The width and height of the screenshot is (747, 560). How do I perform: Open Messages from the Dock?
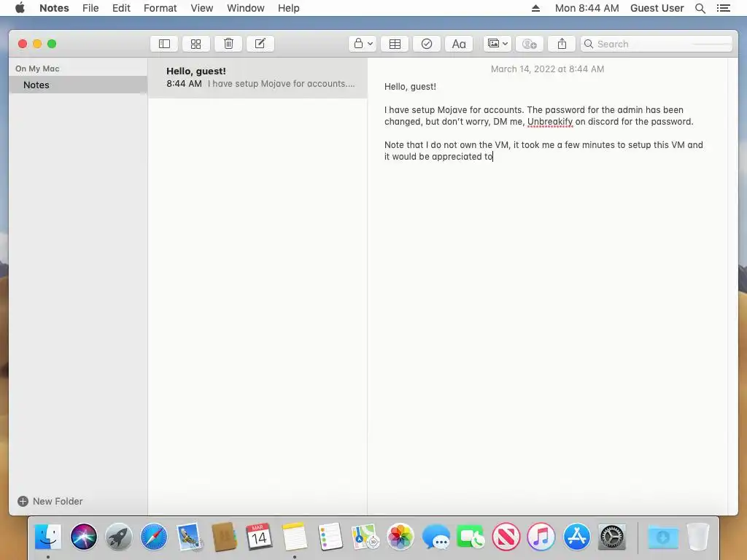coord(436,537)
